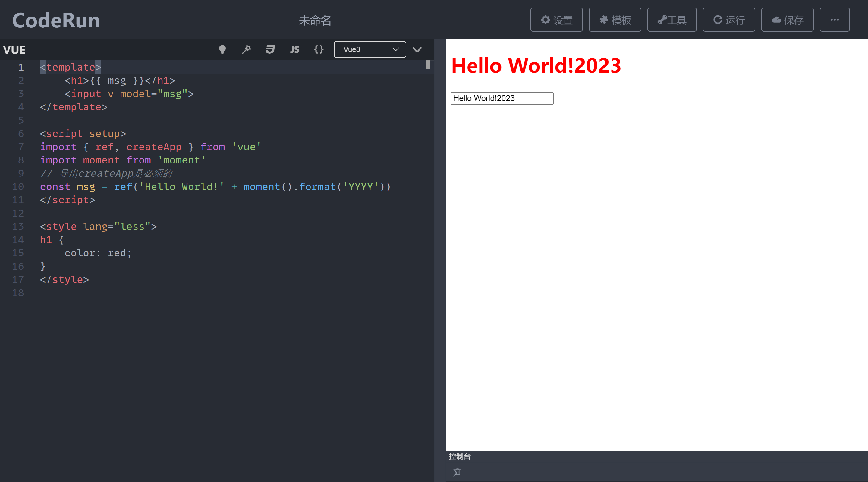This screenshot has height=482, width=868.
Task: Click the 未命名 project title
Action: (315, 21)
